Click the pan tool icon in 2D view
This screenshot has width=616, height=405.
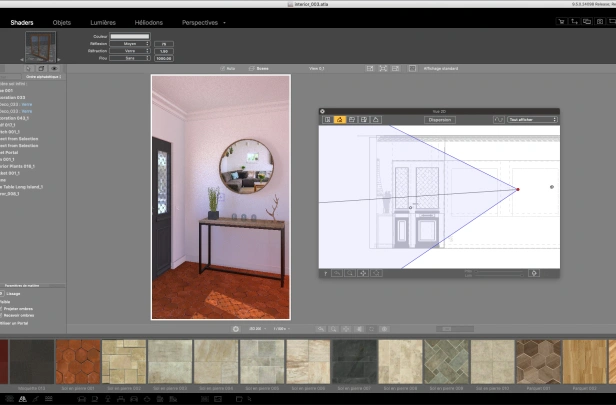[363, 273]
